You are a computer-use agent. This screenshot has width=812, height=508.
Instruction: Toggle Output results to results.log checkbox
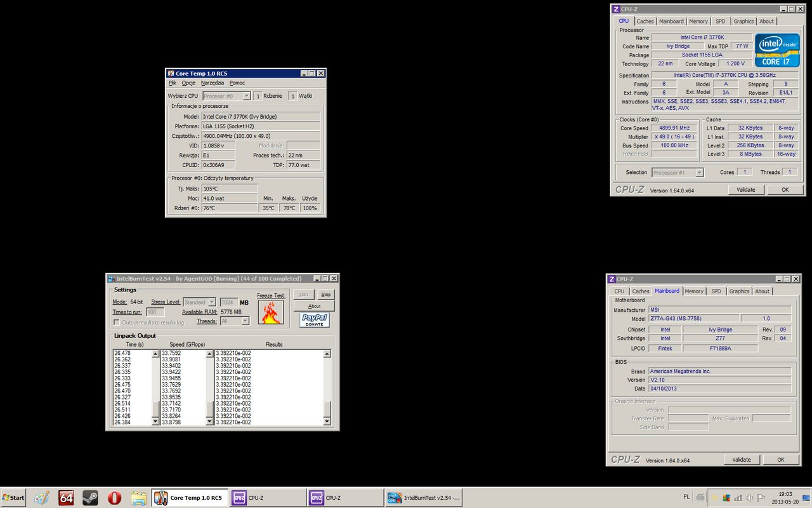tap(117, 323)
